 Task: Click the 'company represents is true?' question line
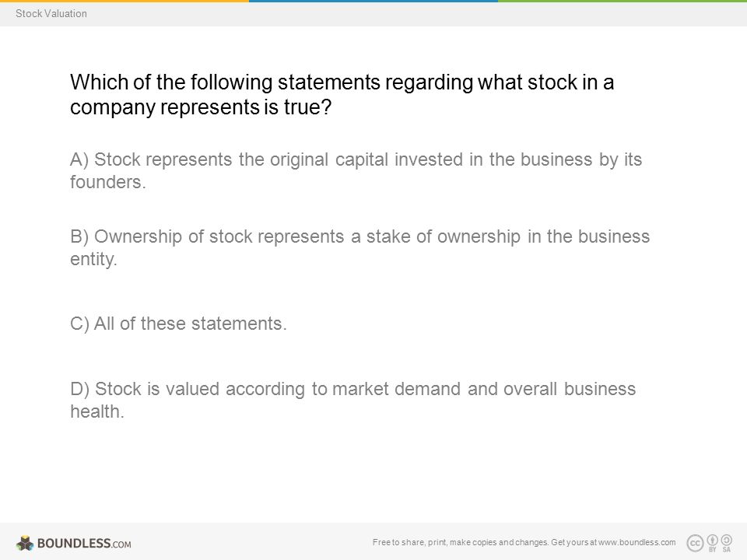[x=201, y=107]
